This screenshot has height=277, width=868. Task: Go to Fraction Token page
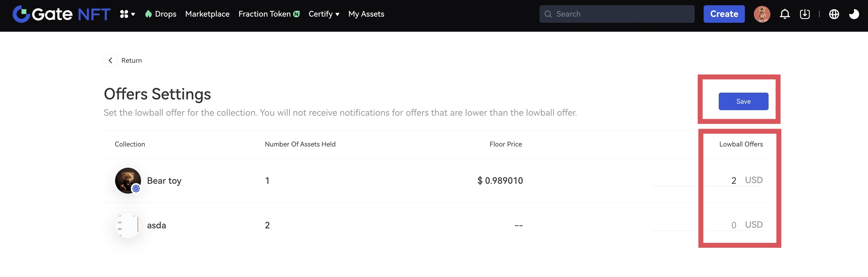pos(264,14)
